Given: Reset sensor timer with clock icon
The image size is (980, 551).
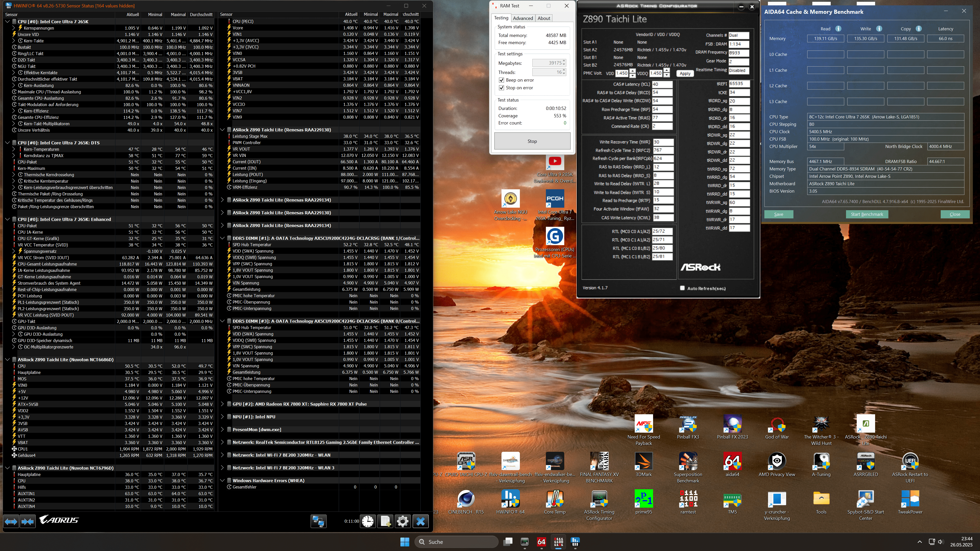Looking at the screenshot, I should tap(367, 521).
